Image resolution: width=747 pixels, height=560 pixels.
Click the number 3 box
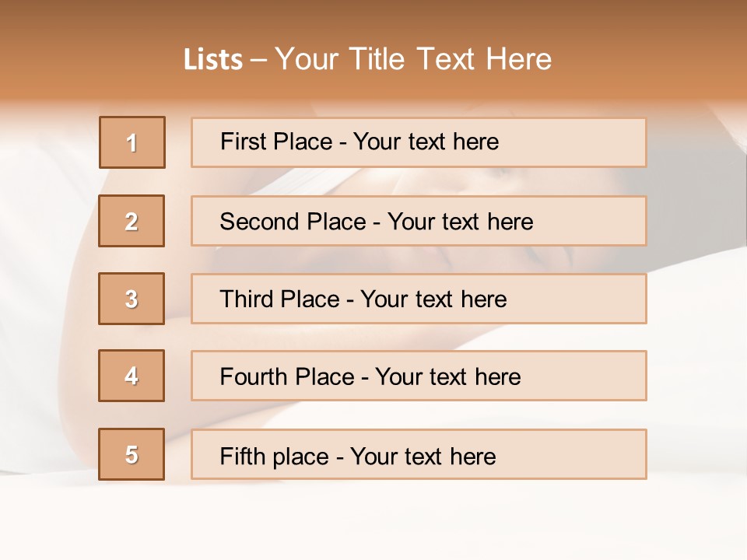coord(132,299)
